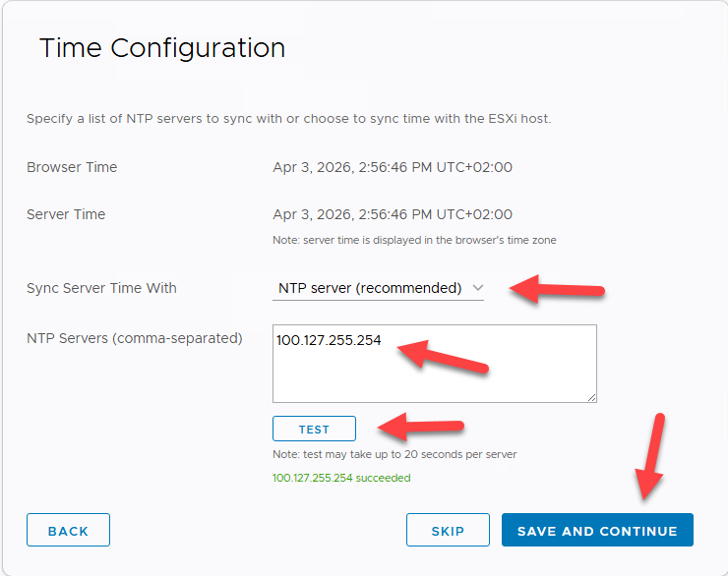Viewport: 728px width, 576px height.
Task: Go back with the BACK button
Action: (x=68, y=531)
